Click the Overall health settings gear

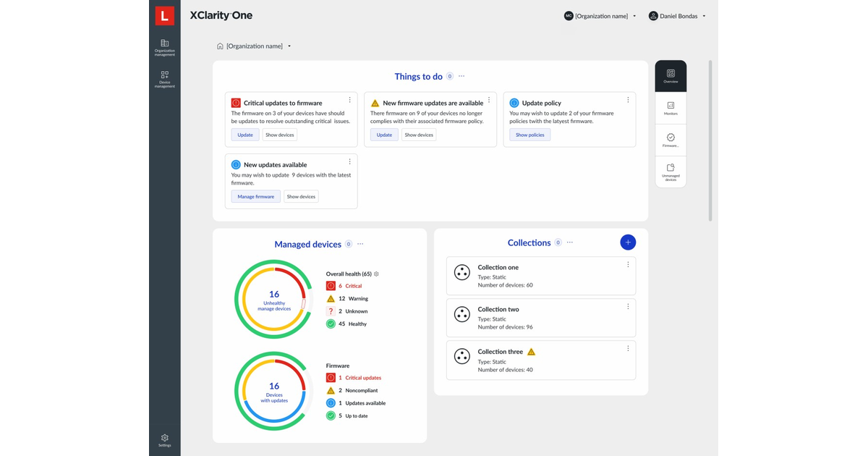[378, 274]
